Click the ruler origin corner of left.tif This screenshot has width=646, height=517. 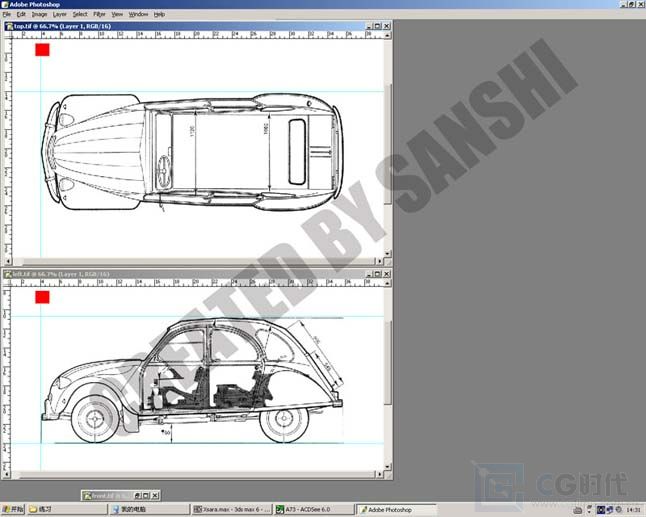click(x=6, y=283)
